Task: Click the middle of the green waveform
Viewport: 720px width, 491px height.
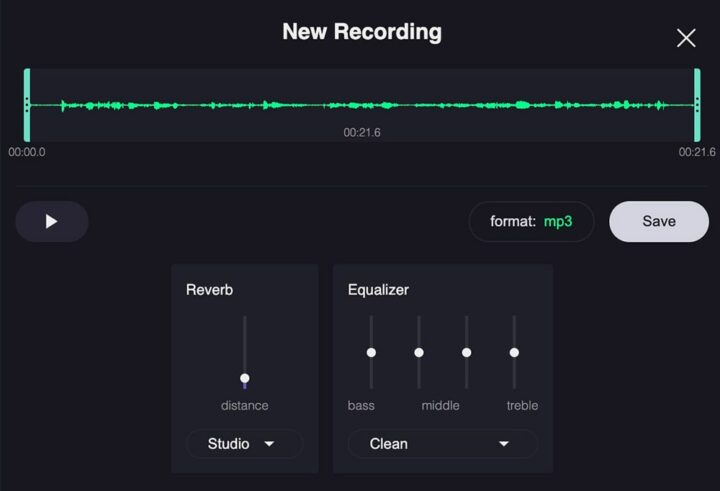Action: tap(361, 105)
